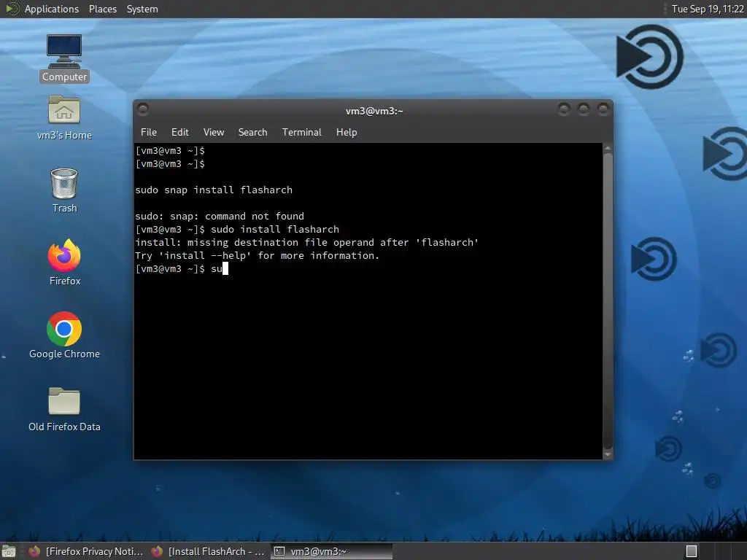
Task: Open the Terminal menu in menubar
Action: pos(301,133)
